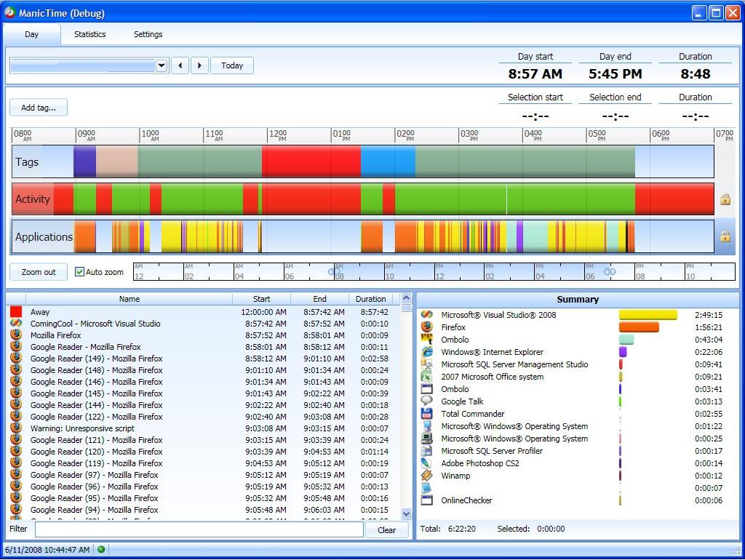Click Windows Internet Explorer icon in Summary
Viewport: 745px width, 560px height.
[x=427, y=352]
